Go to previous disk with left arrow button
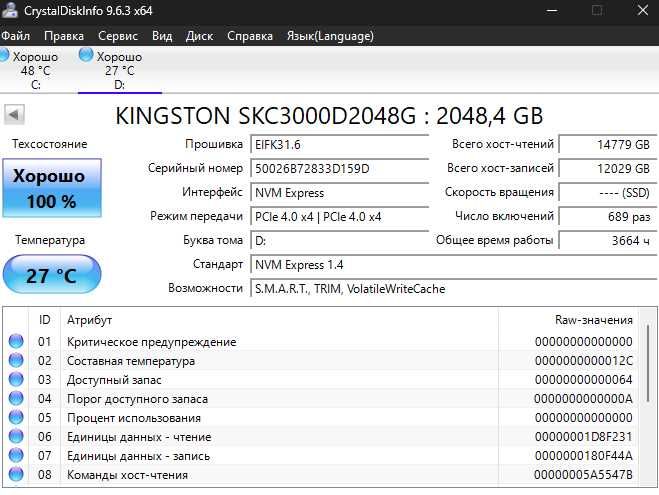This screenshot has height=495, width=659. pyautogui.click(x=14, y=114)
